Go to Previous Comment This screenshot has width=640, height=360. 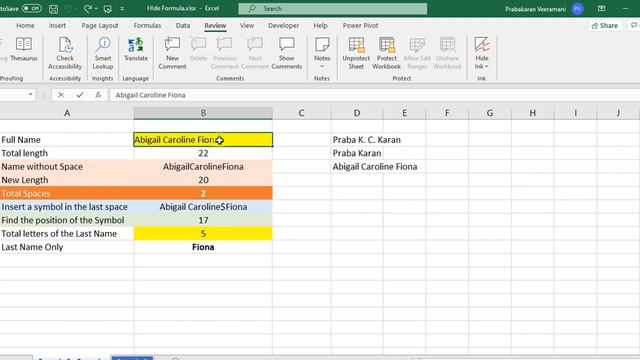pyautogui.click(x=224, y=53)
